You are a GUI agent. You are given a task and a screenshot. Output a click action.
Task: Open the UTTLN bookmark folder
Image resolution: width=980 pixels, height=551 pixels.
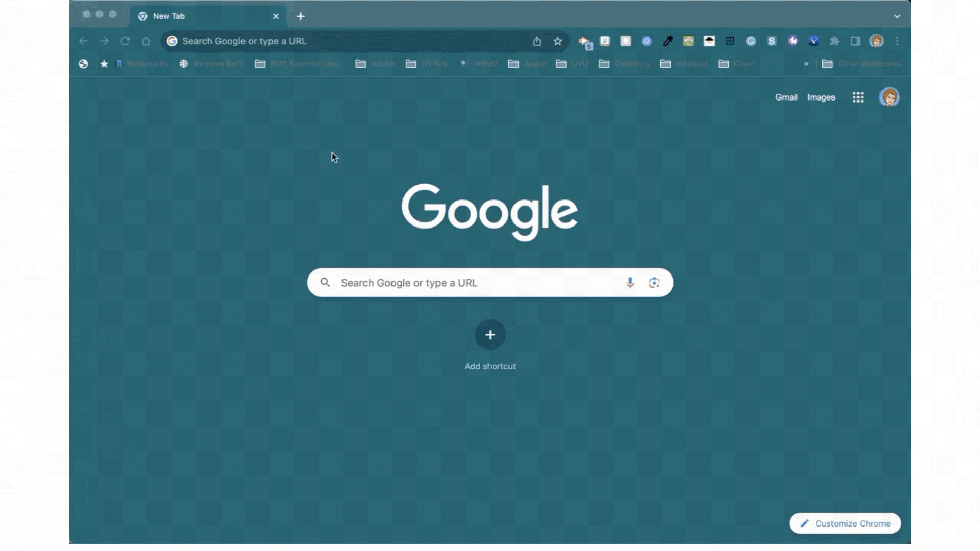click(427, 64)
